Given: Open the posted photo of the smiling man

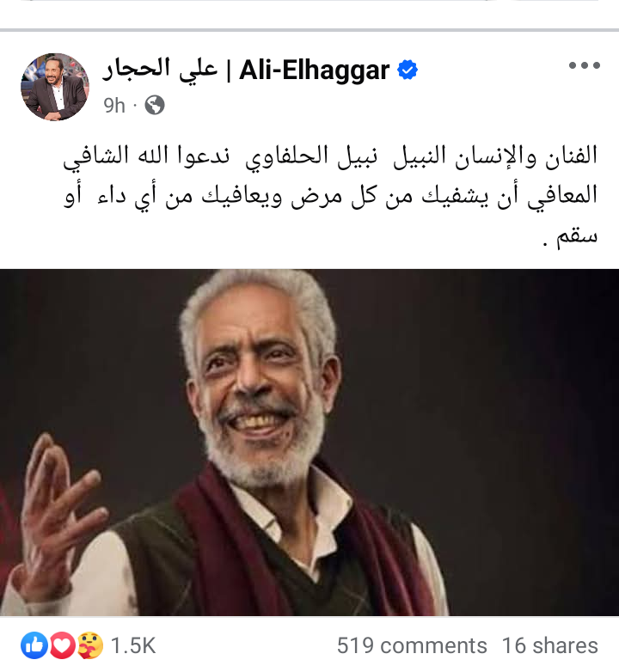Looking at the screenshot, I should click(309, 443).
